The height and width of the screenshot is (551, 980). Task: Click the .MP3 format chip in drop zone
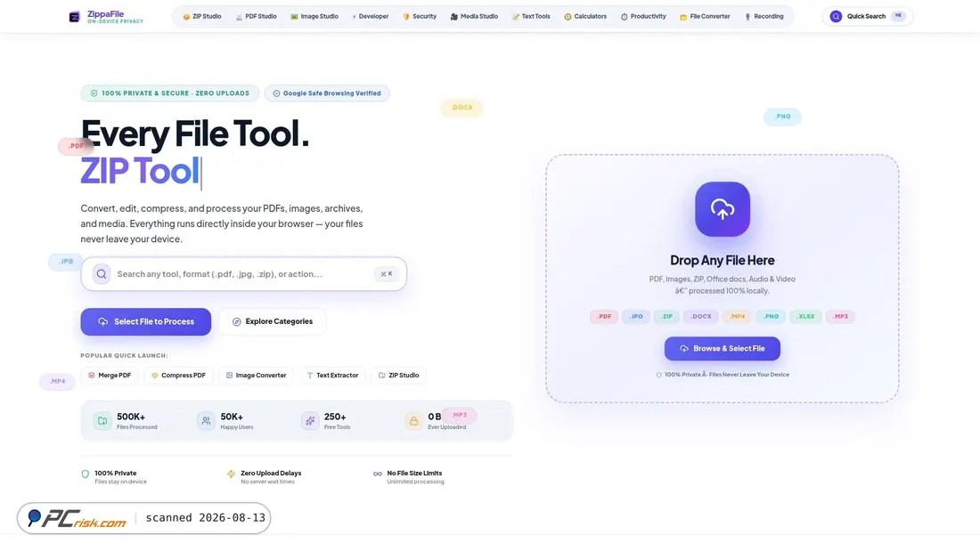841,317
